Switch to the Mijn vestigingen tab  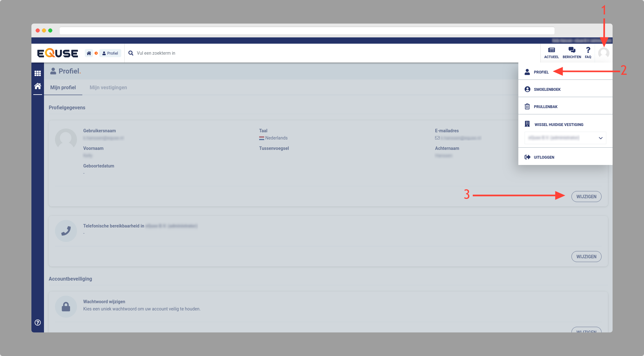108,87
